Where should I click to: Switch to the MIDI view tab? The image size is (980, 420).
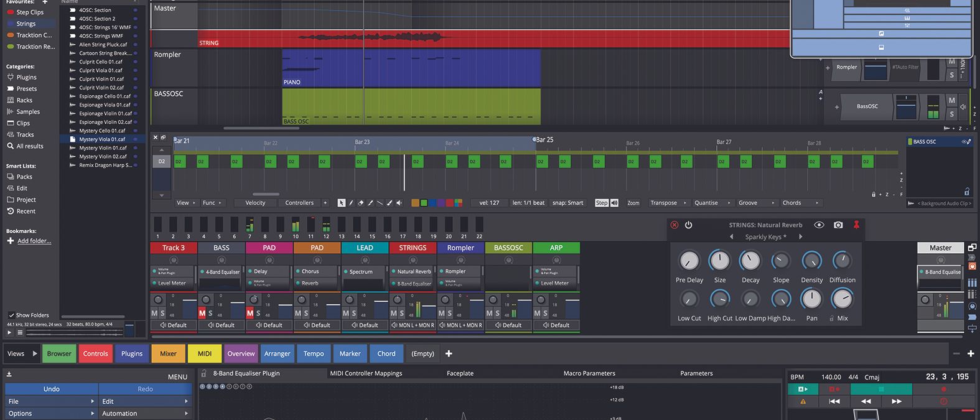coord(205,353)
